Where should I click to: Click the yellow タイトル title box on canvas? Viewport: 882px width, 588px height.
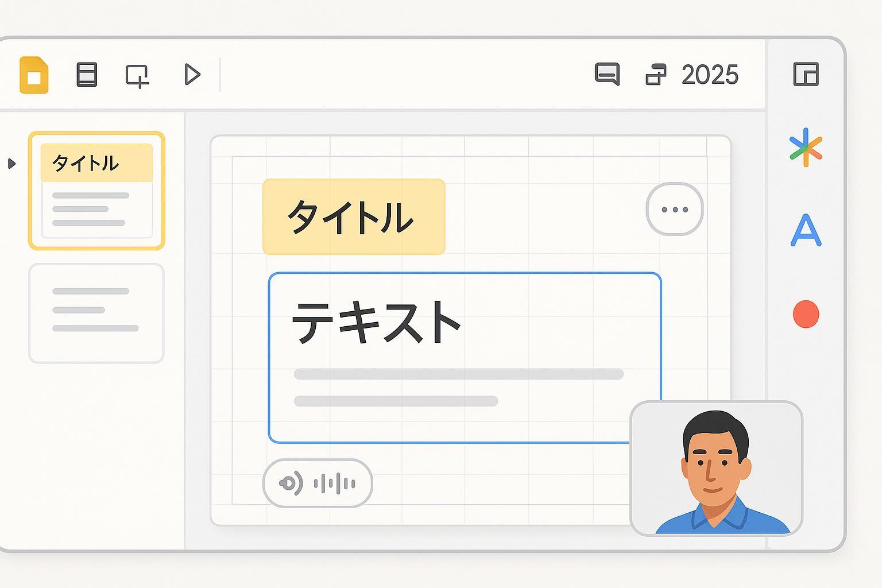[x=353, y=216]
